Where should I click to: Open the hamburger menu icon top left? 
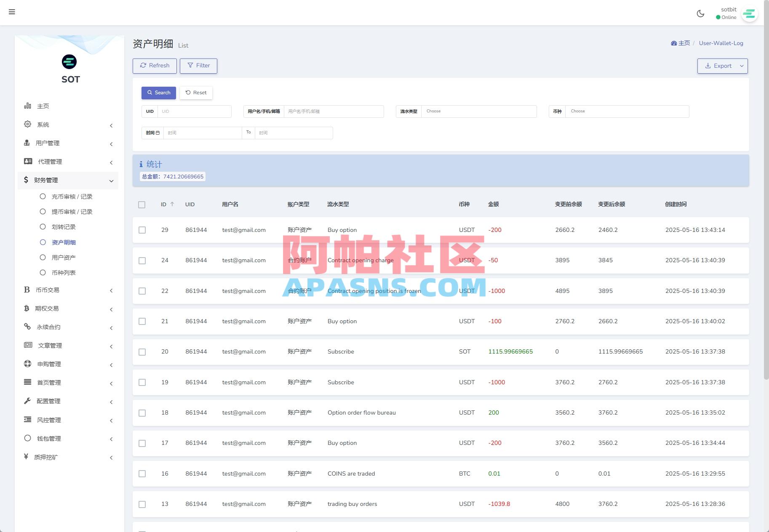point(12,12)
